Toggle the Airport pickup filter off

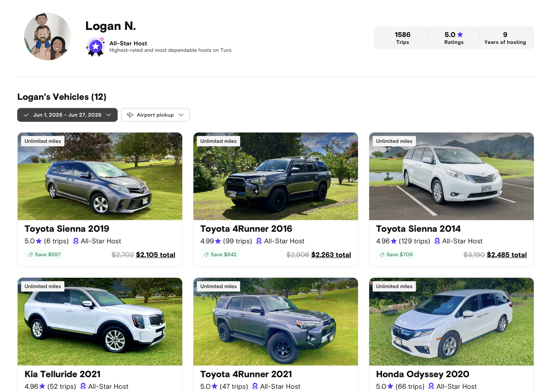point(155,115)
